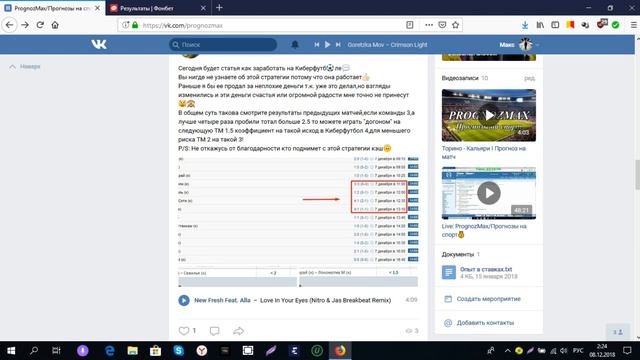The image size is (640, 360).
Task: Switch the РУС input language indicator
Action: (578, 351)
